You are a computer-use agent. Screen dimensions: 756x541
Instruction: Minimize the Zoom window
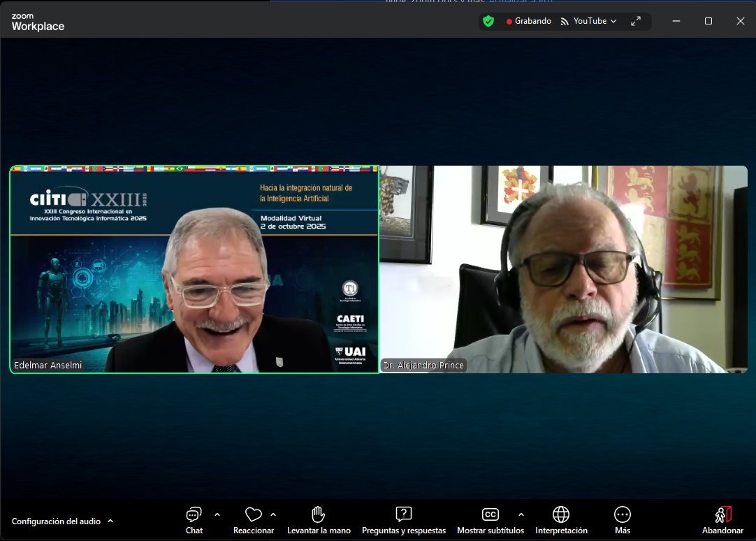676,21
